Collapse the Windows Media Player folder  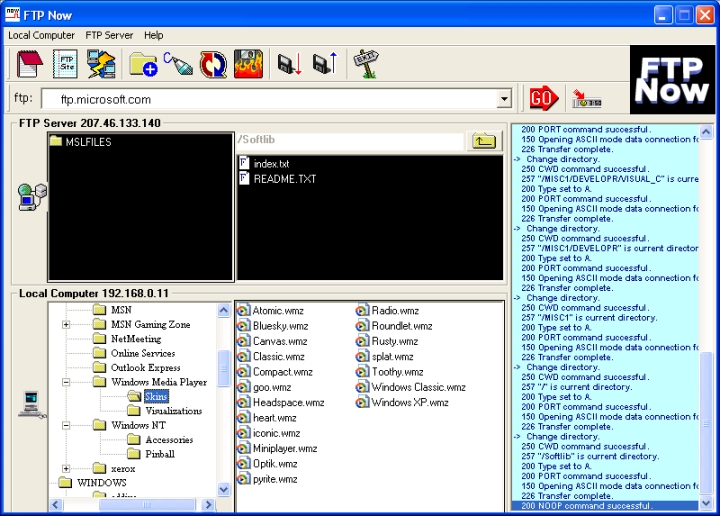point(66,382)
